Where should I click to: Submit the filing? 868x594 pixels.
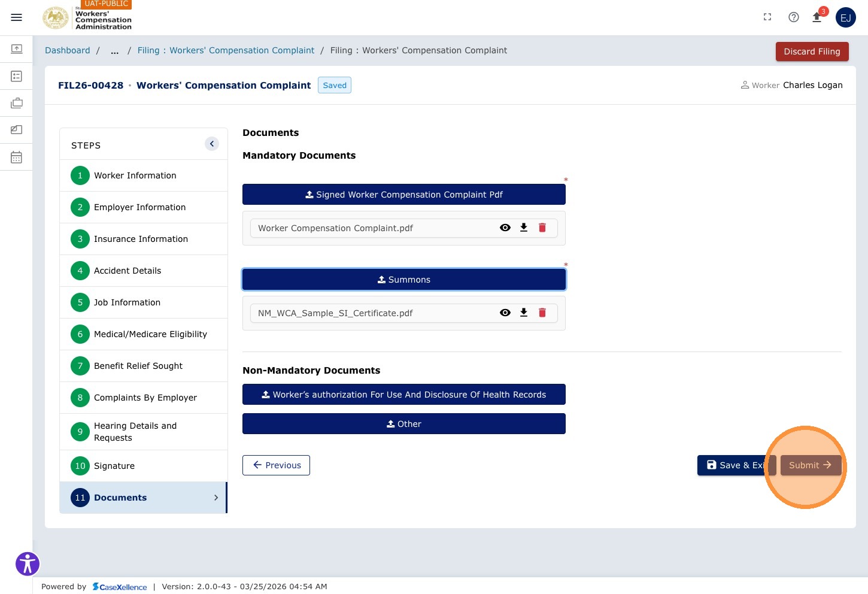811,465
